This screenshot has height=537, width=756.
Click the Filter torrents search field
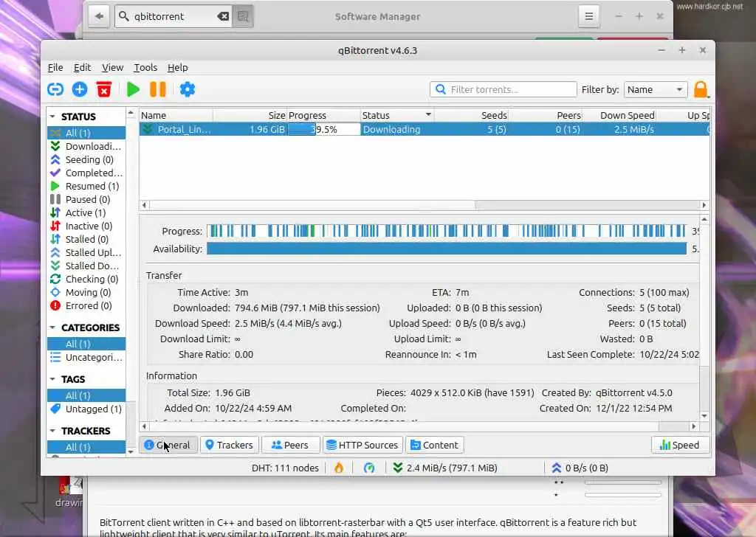pyautogui.click(x=503, y=89)
